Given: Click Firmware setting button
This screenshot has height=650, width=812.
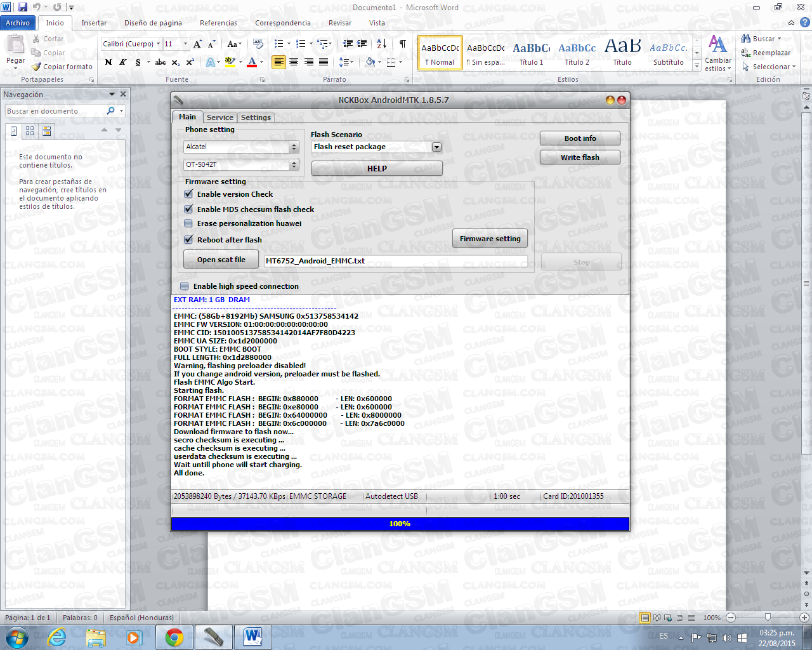Looking at the screenshot, I should [x=490, y=239].
